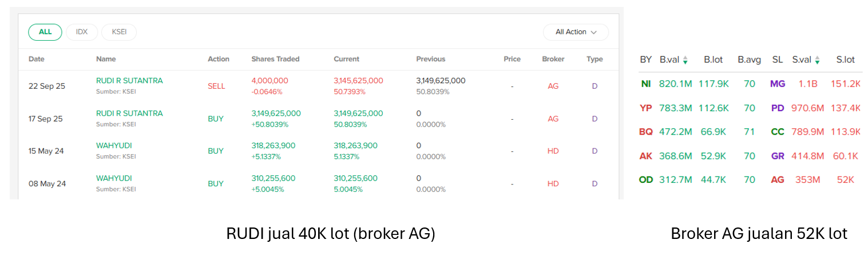Screen dimensions: 868x259
Task: Click the Date column header
Action: pos(37,59)
